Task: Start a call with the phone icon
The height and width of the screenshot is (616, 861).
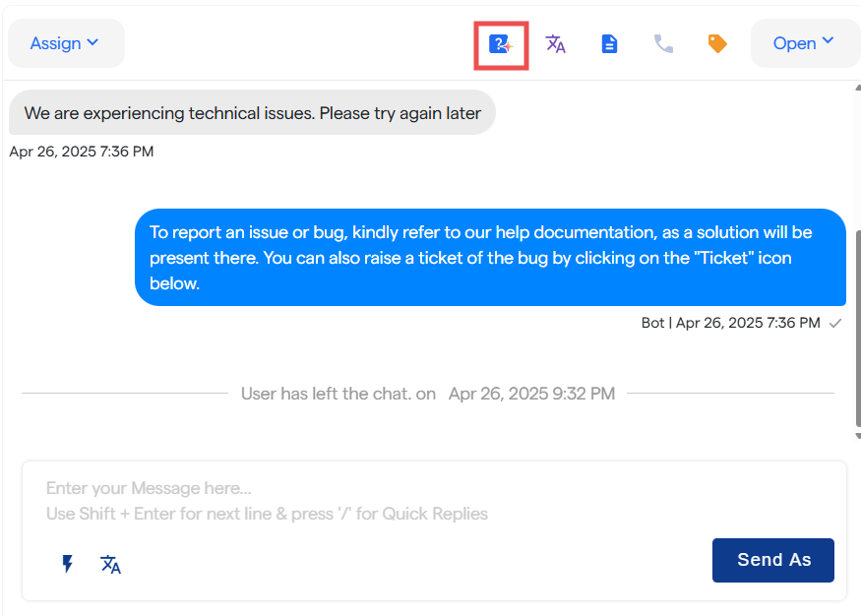Action: point(664,44)
